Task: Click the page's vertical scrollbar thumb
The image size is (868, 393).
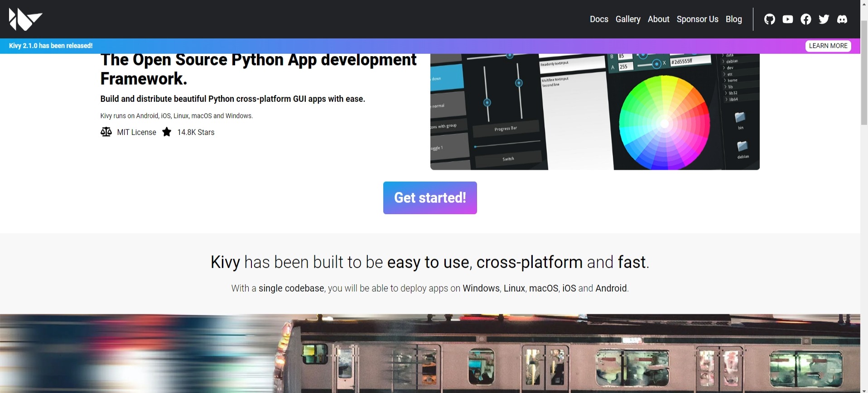Action: (x=864, y=72)
